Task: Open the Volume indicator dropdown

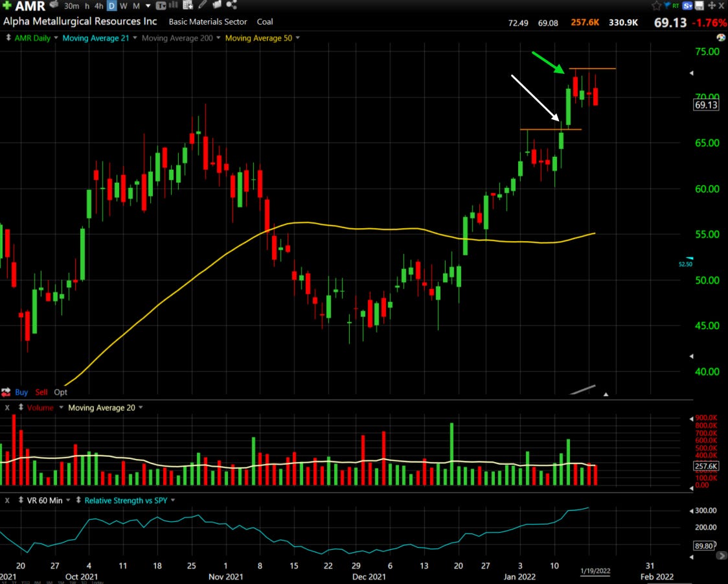Action: pos(61,408)
